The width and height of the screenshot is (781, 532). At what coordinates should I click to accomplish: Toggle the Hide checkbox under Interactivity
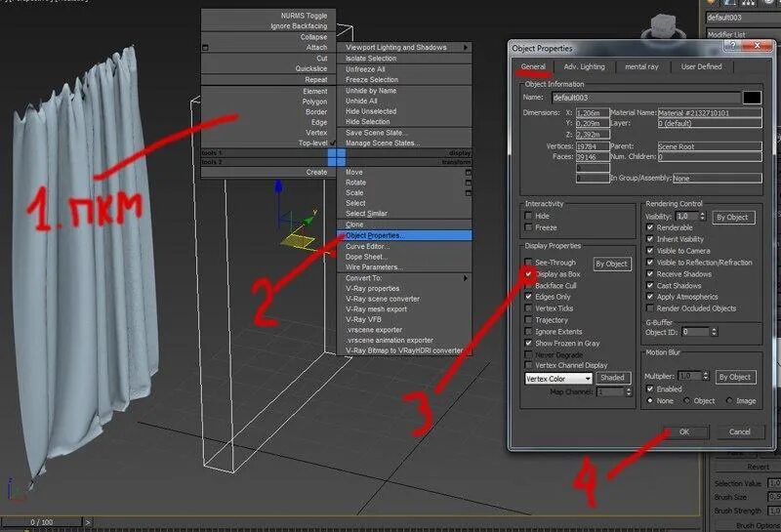tap(528, 216)
